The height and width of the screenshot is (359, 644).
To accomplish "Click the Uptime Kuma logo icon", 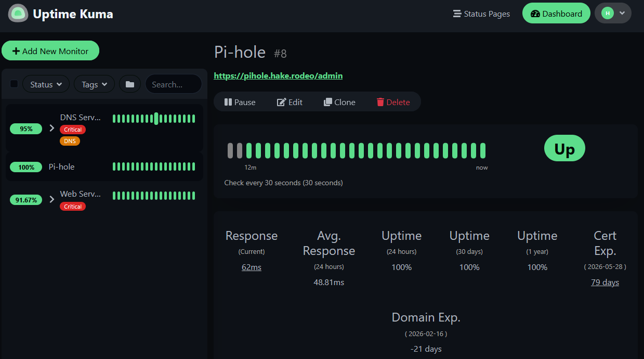I will click(x=18, y=13).
